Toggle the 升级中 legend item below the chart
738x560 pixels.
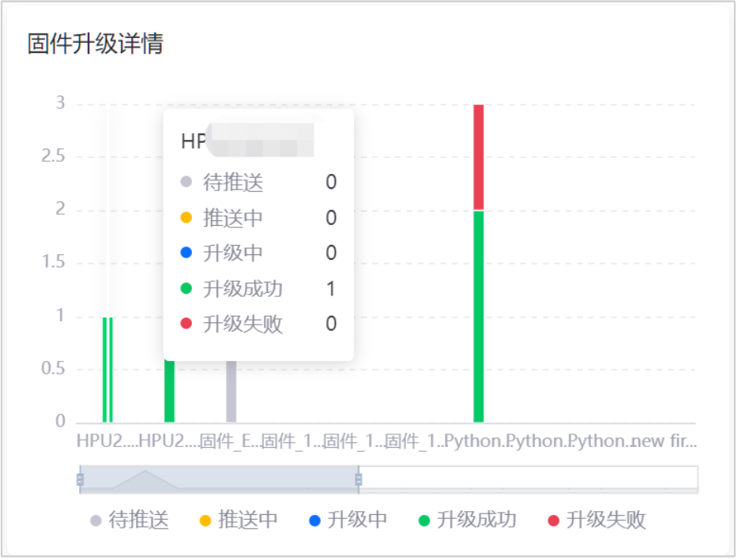(x=348, y=520)
